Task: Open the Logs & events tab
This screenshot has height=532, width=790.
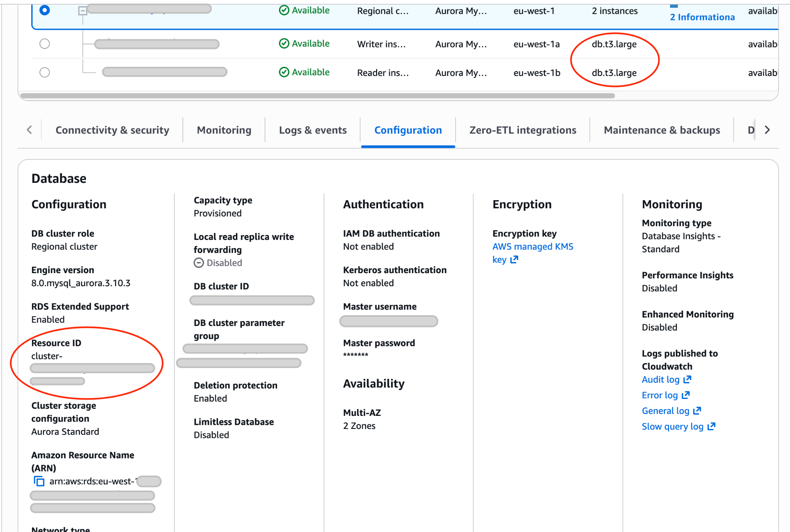Action: coord(312,130)
